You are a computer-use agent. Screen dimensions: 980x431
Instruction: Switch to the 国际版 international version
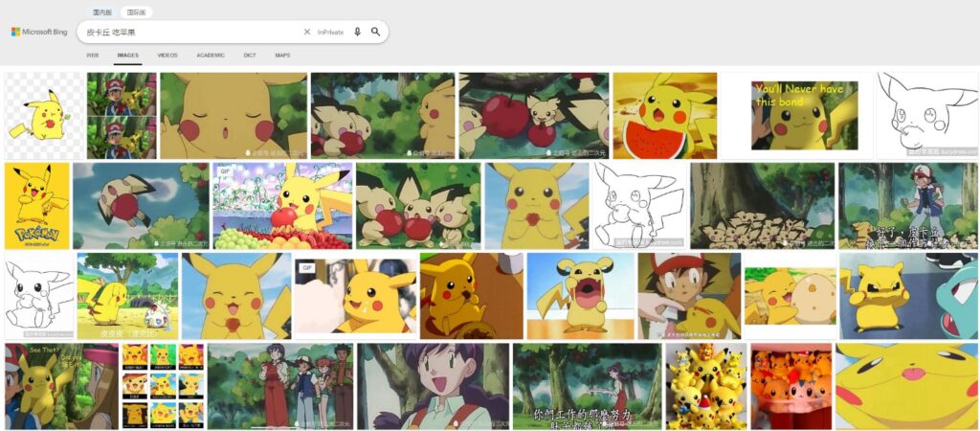[137, 12]
